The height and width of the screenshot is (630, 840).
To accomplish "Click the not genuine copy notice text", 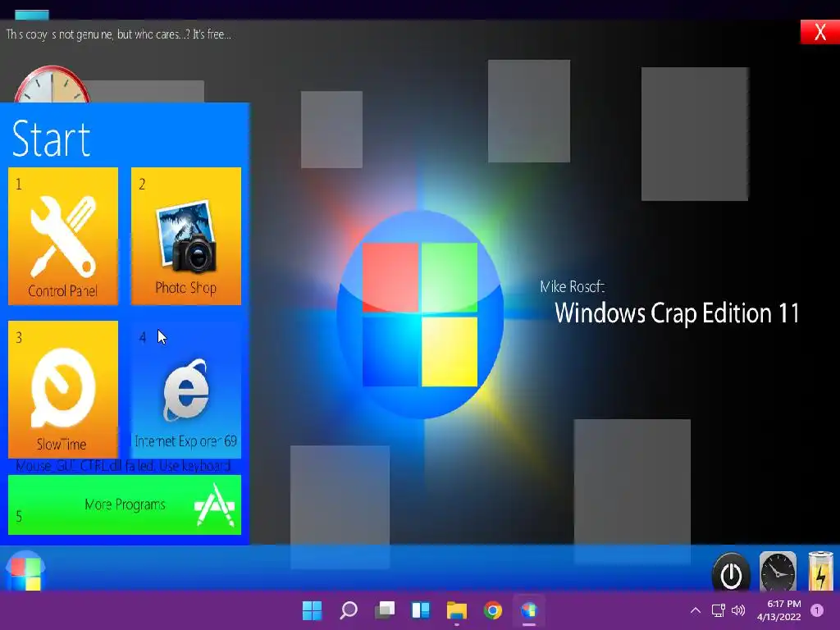I will [x=118, y=34].
